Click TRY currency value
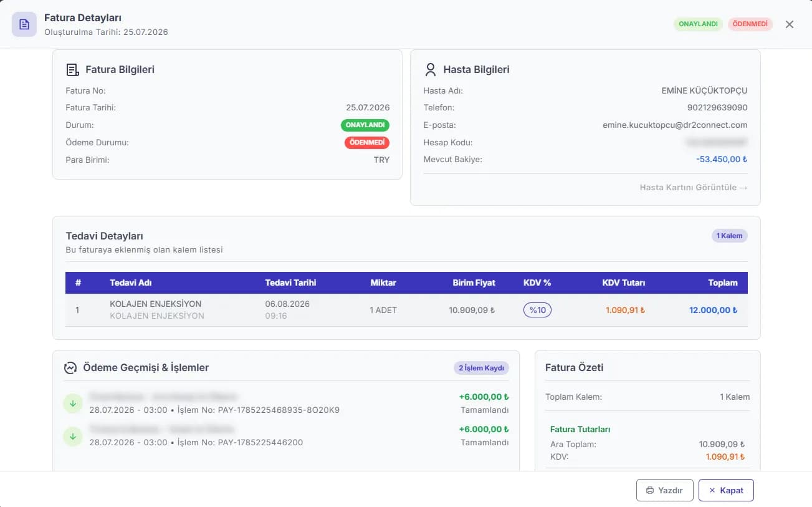812x507 pixels. click(381, 160)
